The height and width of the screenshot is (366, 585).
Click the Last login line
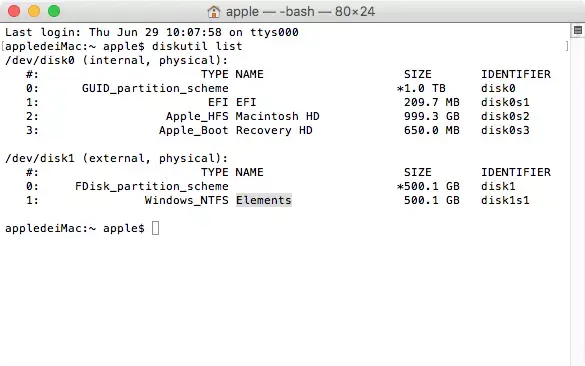(151, 32)
